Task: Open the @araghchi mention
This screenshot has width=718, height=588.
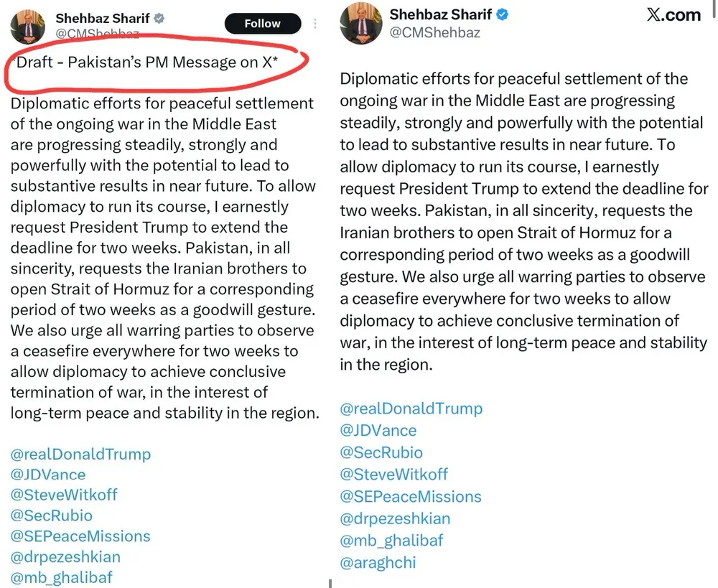Action: pyautogui.click(x=378, y=562)
